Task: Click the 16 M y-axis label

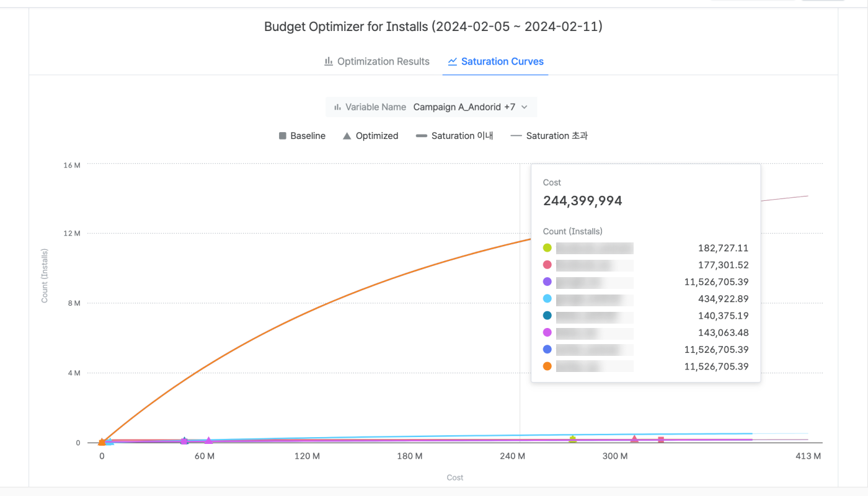Action: [x=72, y=165]
